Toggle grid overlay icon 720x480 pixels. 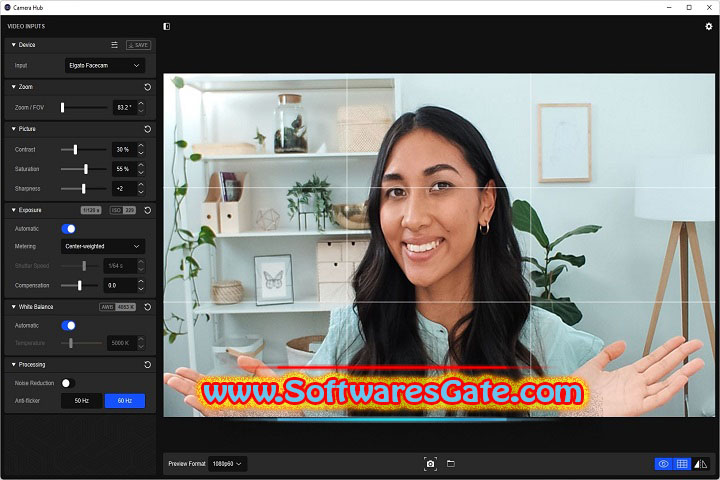[682, 464]
